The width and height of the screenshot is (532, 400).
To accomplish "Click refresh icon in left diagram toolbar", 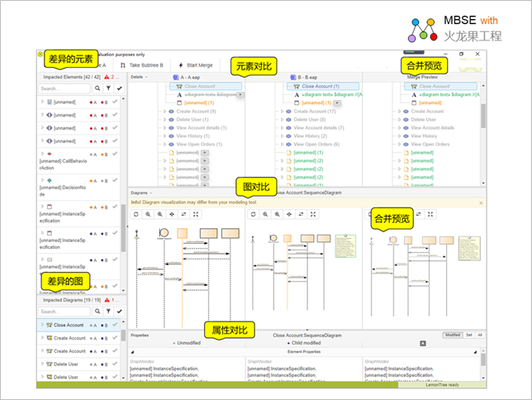I will point(136,214).
